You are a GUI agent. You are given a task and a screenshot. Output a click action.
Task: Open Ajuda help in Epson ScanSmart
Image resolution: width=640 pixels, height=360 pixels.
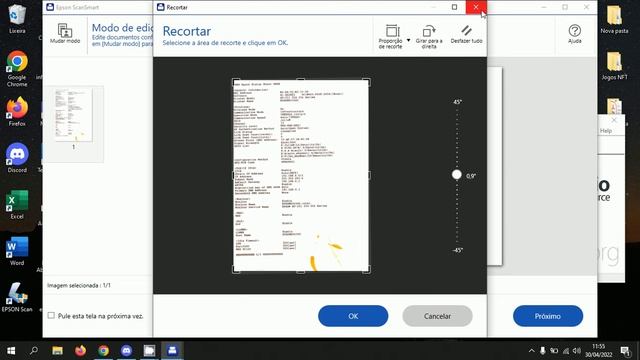(x=575, y=34)
